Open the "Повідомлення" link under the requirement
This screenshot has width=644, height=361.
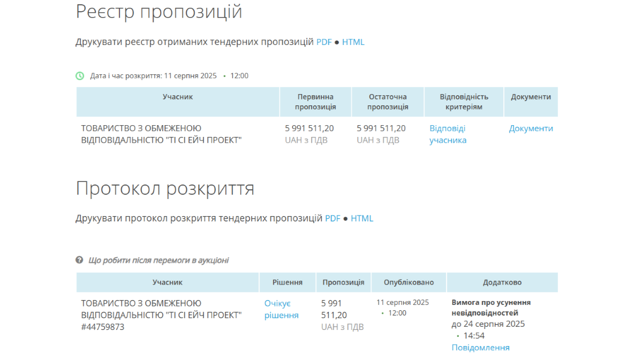(x=480, y=348)
